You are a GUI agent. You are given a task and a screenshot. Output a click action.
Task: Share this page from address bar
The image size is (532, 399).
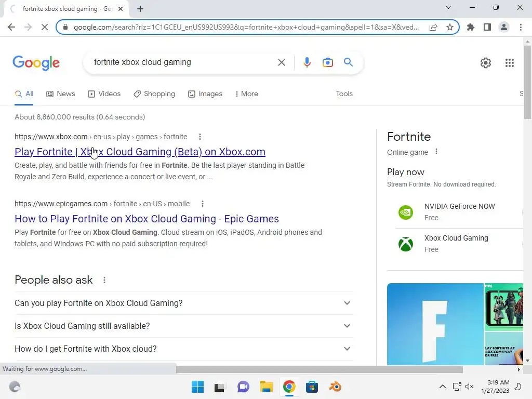(x=433, y=27)
